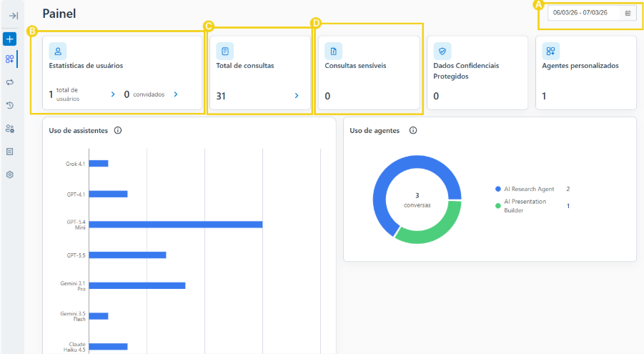
Task: Open the total de usuários chevron arrow
Action: 113,94
